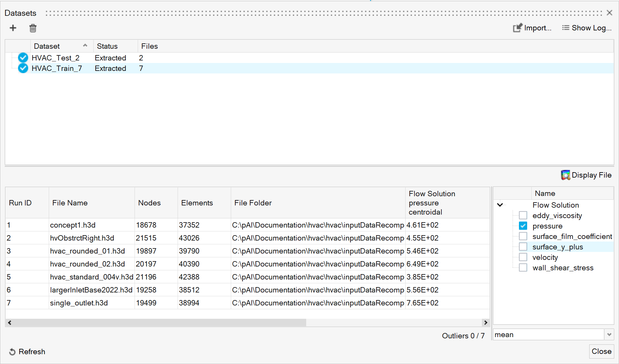Screen dimensions: 619x364
Task: Click the Refresh icon
Action: (x=12, y=352)
